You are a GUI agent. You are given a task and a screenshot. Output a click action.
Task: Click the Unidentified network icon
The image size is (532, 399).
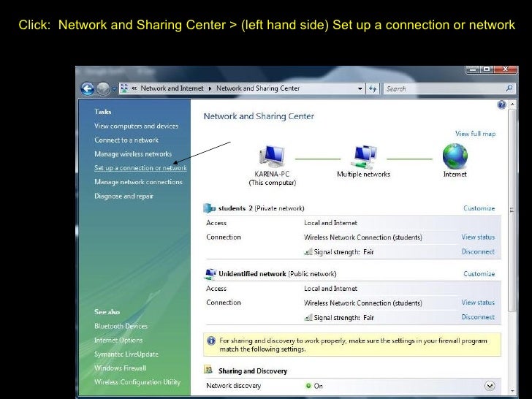coord(210,274)
